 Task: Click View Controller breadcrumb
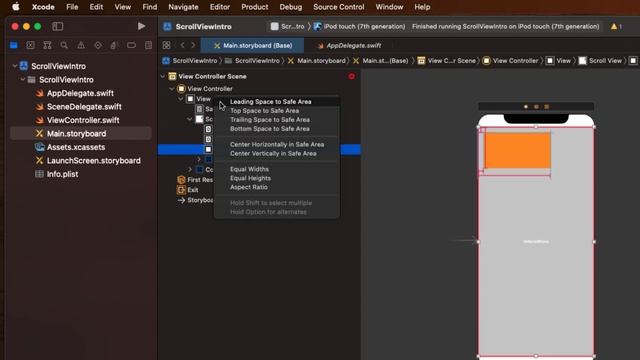[510, 61]
